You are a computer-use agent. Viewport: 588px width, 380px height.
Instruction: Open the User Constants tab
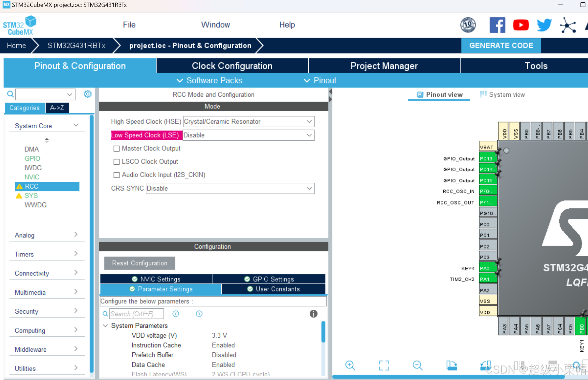(273, 289)
